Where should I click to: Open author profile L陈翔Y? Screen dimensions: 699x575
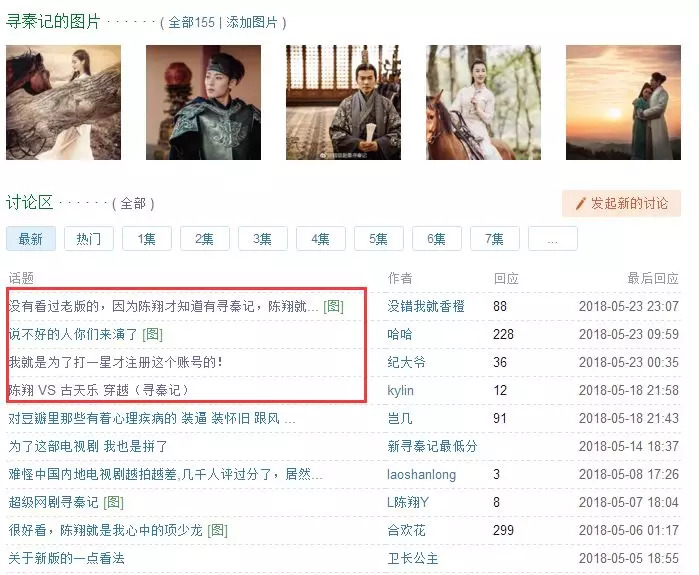tap(407, 502)
